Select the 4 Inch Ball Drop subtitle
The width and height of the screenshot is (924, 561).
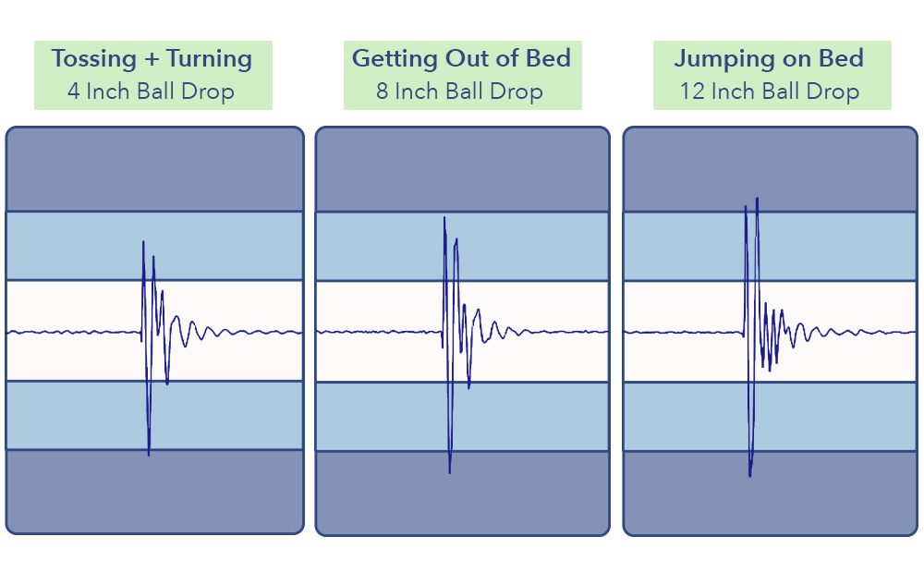point(151,91)
